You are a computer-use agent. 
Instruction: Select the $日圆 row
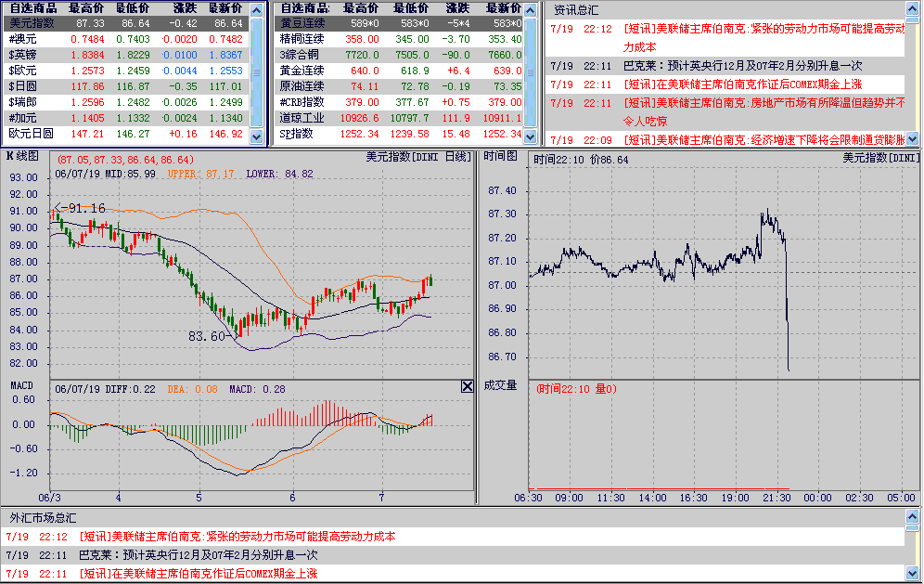pos(127,86)
